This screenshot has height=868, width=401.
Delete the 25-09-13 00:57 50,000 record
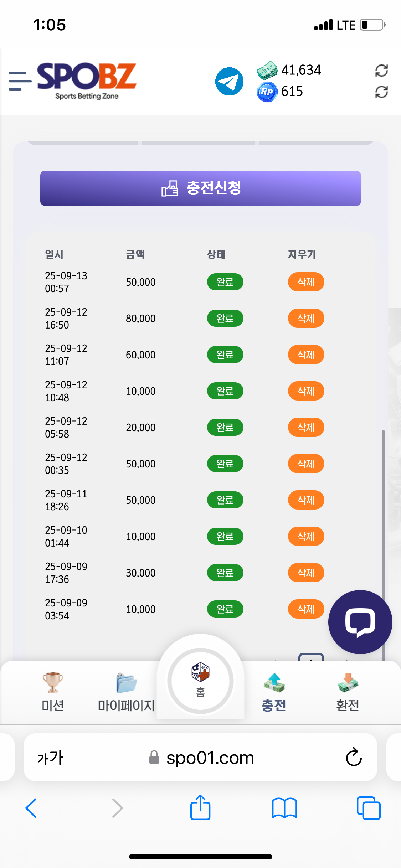(306, 282)
